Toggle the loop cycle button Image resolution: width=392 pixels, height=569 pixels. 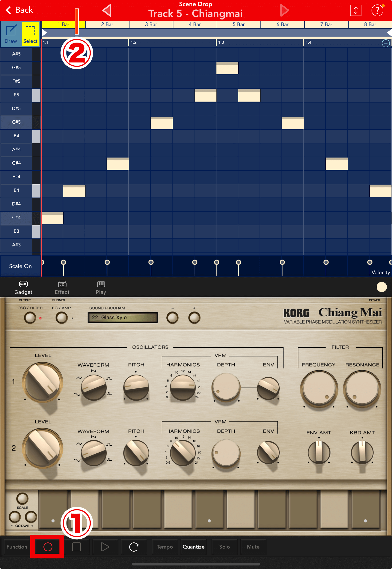[134, 547]
